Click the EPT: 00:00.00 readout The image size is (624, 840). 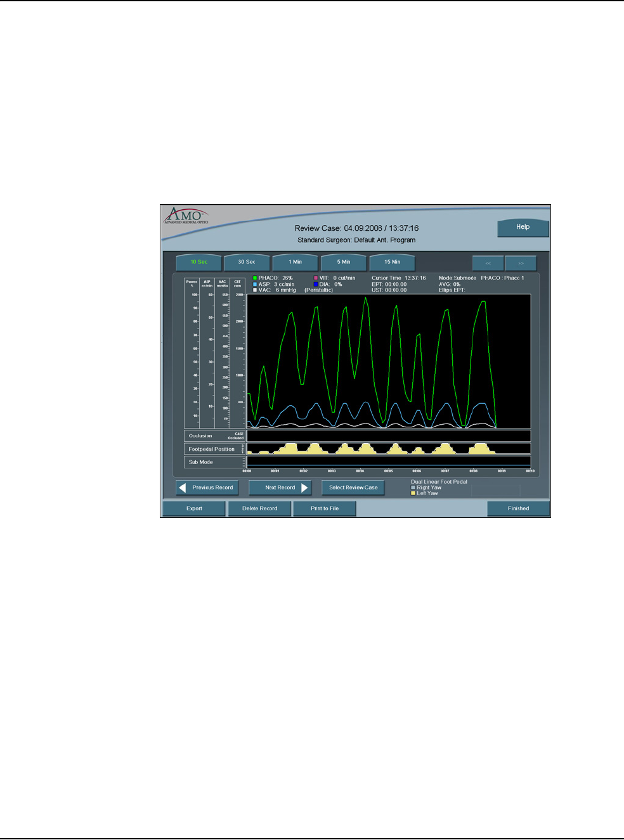click(x=389, y=285)
